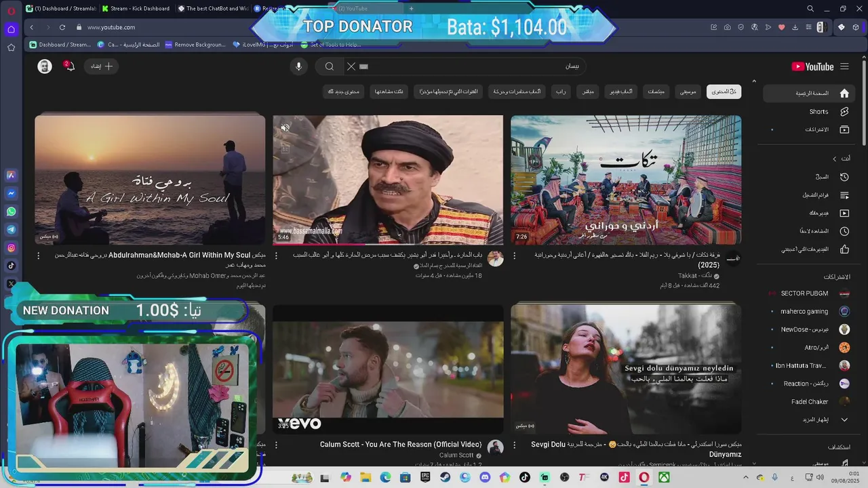Select the 'All content' filter chip
This screenshot has height=488, width=868.
tap(724, 91)
